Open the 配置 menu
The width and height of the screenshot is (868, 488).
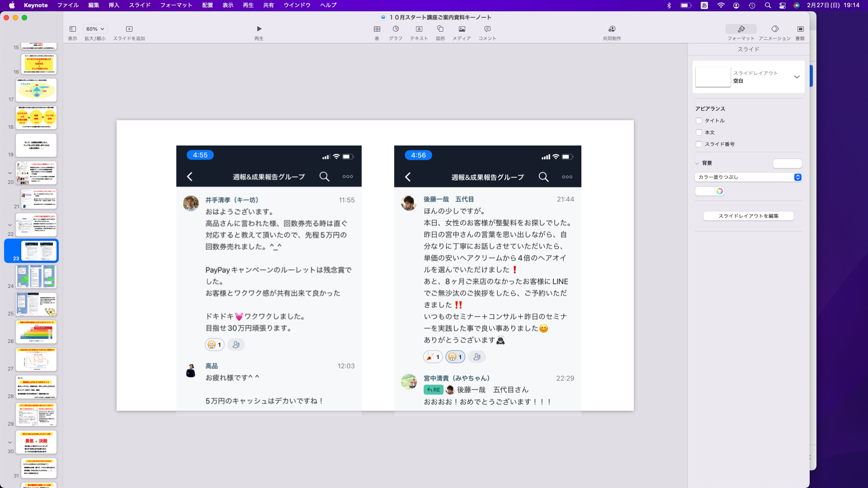coord(208,5)
